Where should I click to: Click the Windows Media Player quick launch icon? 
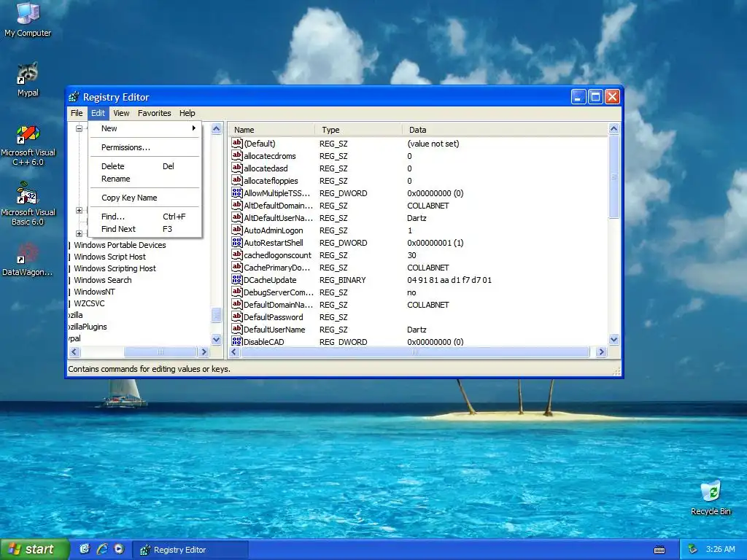(119, 549)
